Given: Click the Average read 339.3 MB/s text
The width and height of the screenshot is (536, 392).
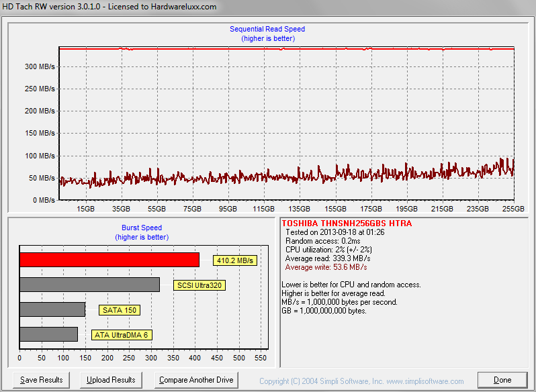Looking at the screenshot, I should click(x=328, y=258).
